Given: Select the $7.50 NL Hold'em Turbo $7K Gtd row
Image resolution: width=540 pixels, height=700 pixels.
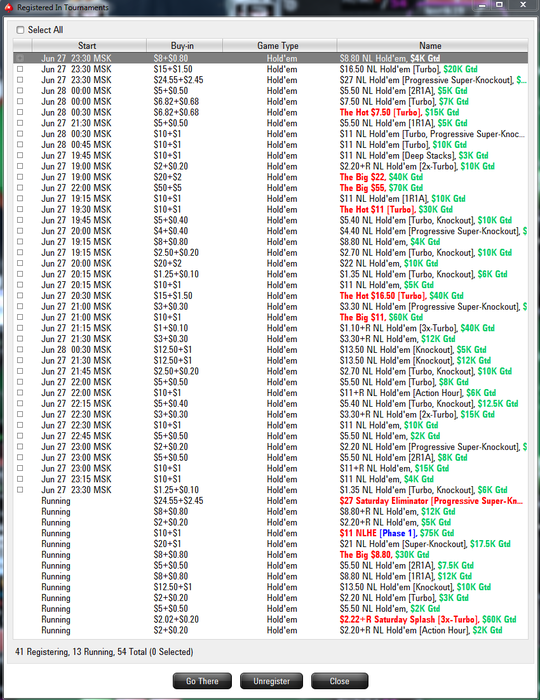Looking at the screenshot, I should coord(270,102).
